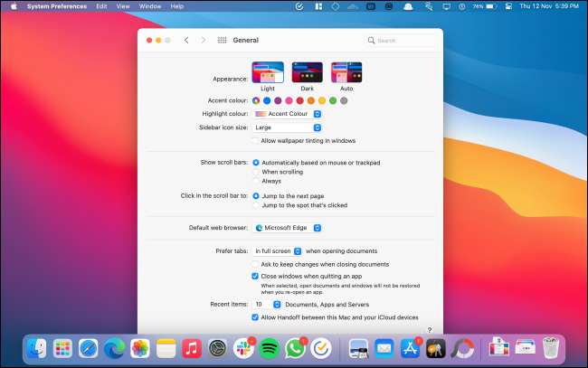
Task: Choose the yellow accent colour
Action: (322, 100)
